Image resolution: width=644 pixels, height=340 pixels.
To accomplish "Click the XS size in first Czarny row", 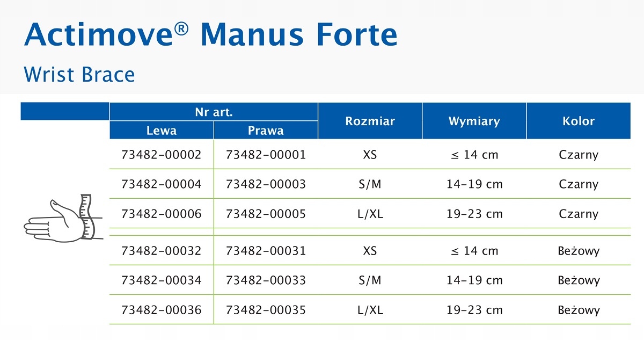I will pyautogui.click(x=370, y=155).
